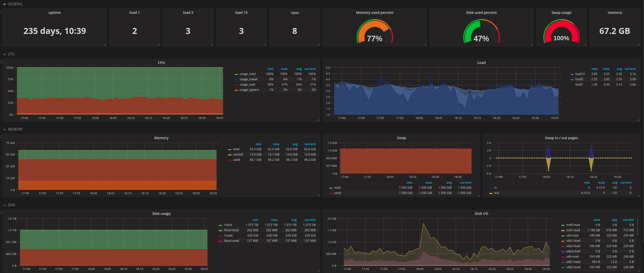644x273 pixels.
Task: Sort Disk usage legend by current column
Action: point(310,220)
